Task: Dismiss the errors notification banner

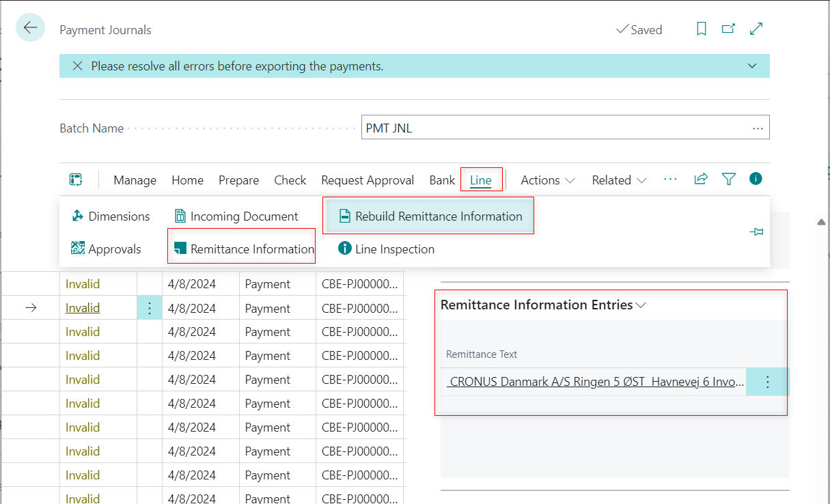Action: (77, 66)
